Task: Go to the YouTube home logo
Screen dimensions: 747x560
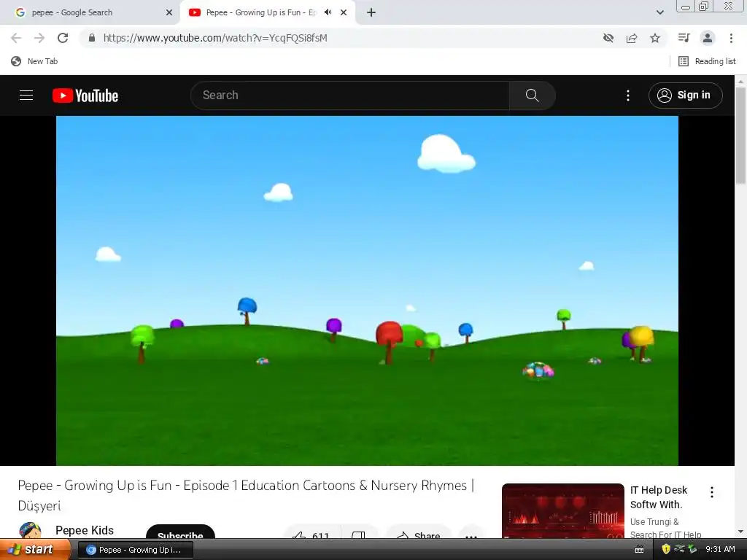Action: pos(85,96)
